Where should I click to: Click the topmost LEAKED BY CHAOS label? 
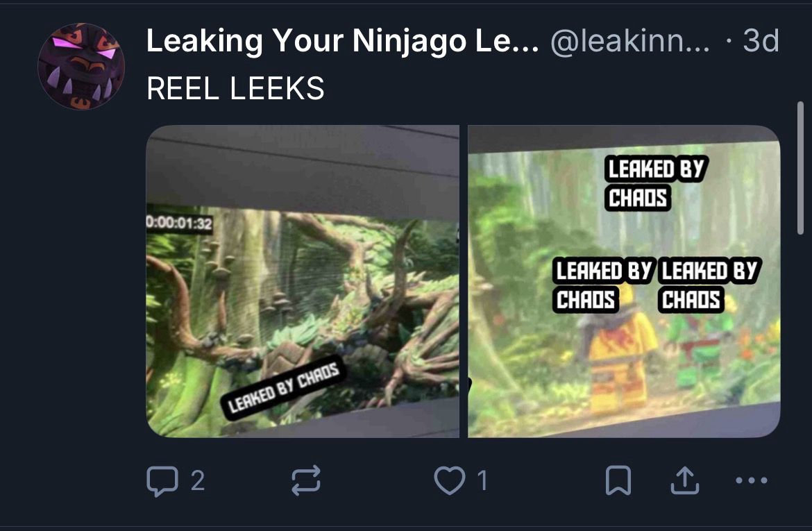click(656, 183)
